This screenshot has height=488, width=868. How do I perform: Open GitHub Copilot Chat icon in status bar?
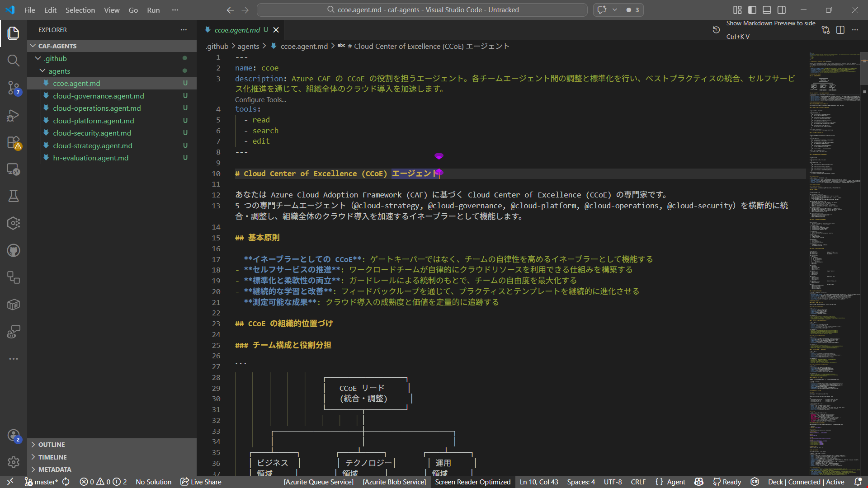(x=699, y=482)
